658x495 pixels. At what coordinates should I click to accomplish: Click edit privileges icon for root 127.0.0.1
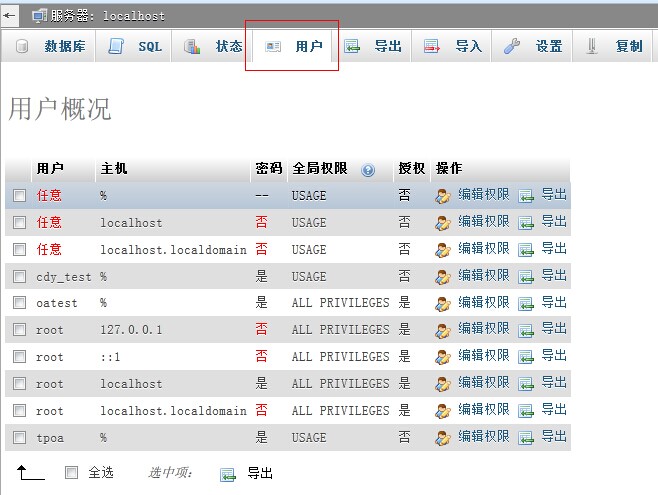pos(442,330)
